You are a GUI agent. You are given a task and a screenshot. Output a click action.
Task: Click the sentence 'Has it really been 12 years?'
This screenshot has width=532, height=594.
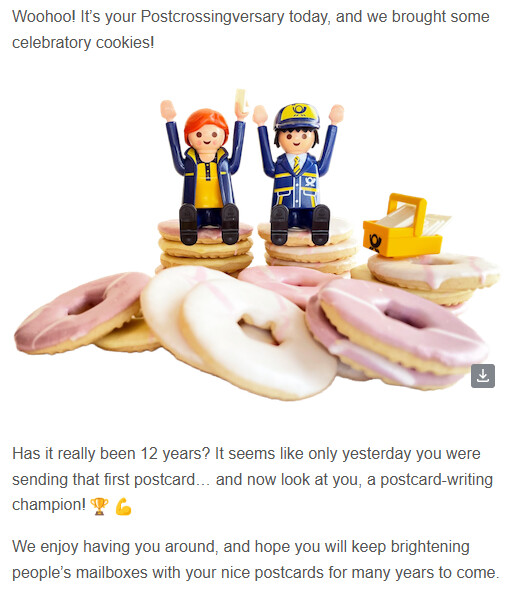(x=111, y=453)
